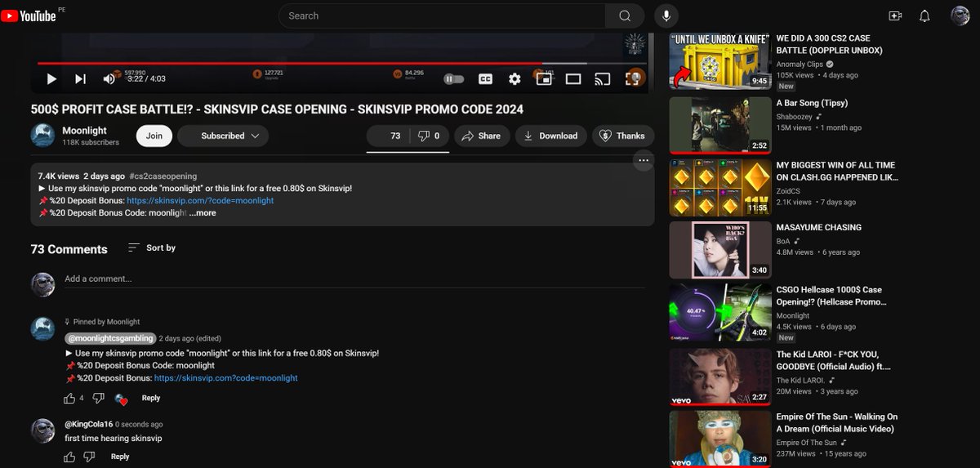Click the Shaboozey channel name
The width and height of the screenshot is (980, 468).
(x=795, y=117)
